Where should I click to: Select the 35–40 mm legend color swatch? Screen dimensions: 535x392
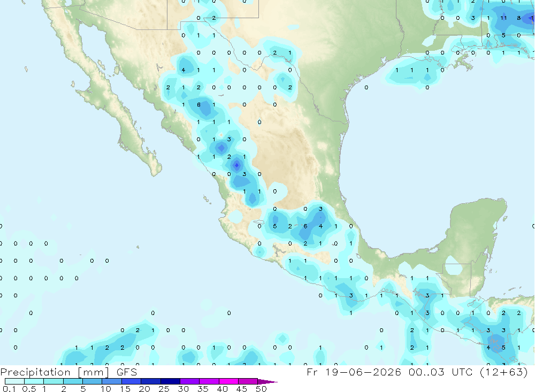coord(209,381)
